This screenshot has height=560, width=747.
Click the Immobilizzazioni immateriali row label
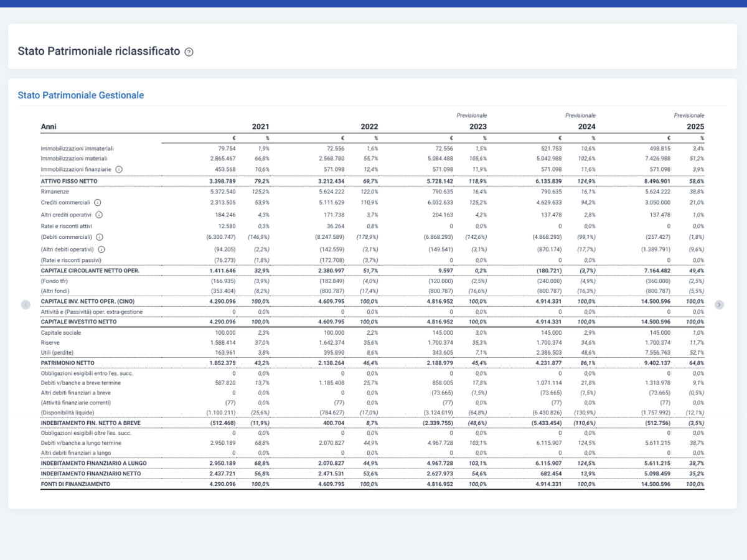coord(77,149)
